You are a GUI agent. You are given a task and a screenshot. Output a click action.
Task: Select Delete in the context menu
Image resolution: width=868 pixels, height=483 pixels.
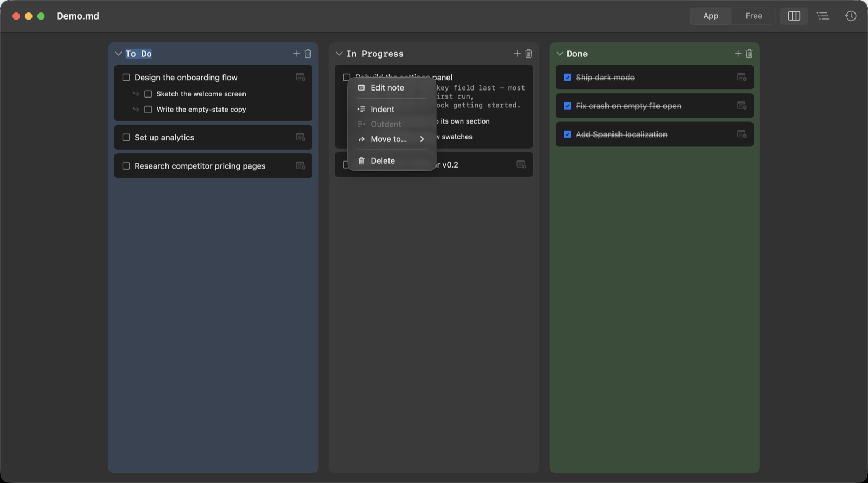click(392, 161)
